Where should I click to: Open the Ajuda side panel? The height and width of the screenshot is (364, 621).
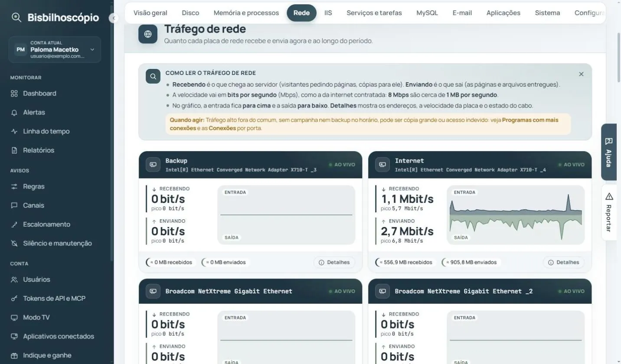[x=609, y=152]
